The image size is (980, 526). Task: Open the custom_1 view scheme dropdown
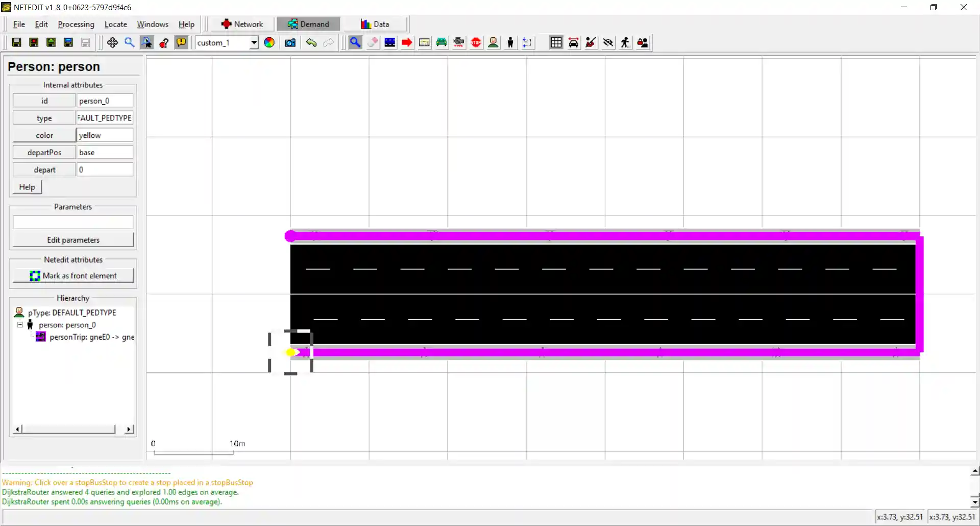click(x=253, y=43)
